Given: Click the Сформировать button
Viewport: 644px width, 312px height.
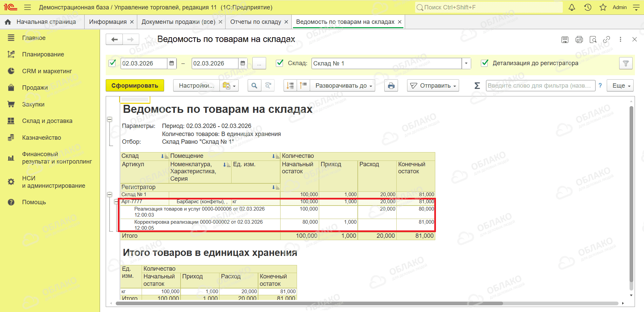Looking at the screenshot, I should (135, 86).
